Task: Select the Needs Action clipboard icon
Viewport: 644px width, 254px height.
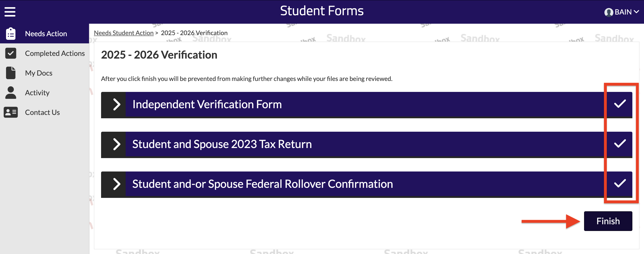Action: click(x=11, y=33)
